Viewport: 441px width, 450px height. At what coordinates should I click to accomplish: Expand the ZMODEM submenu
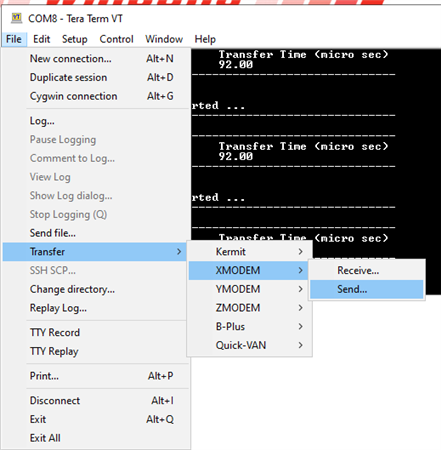(250, 308)
